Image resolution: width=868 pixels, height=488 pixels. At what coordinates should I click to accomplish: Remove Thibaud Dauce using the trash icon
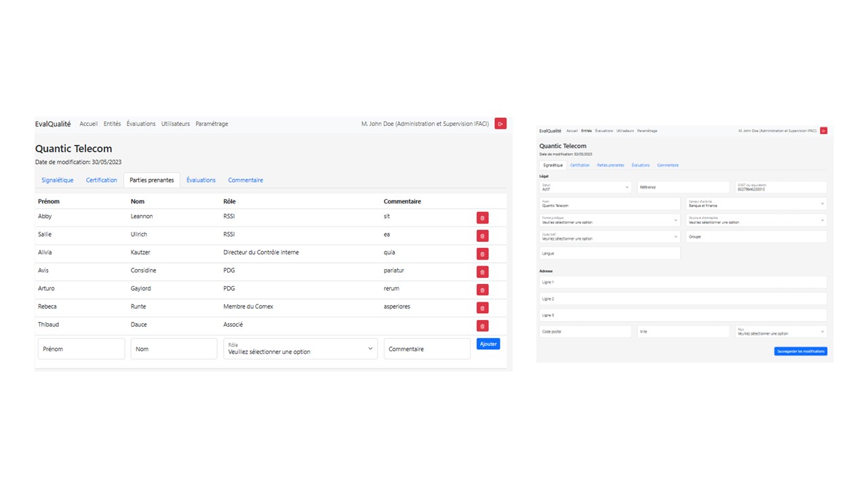482,325
